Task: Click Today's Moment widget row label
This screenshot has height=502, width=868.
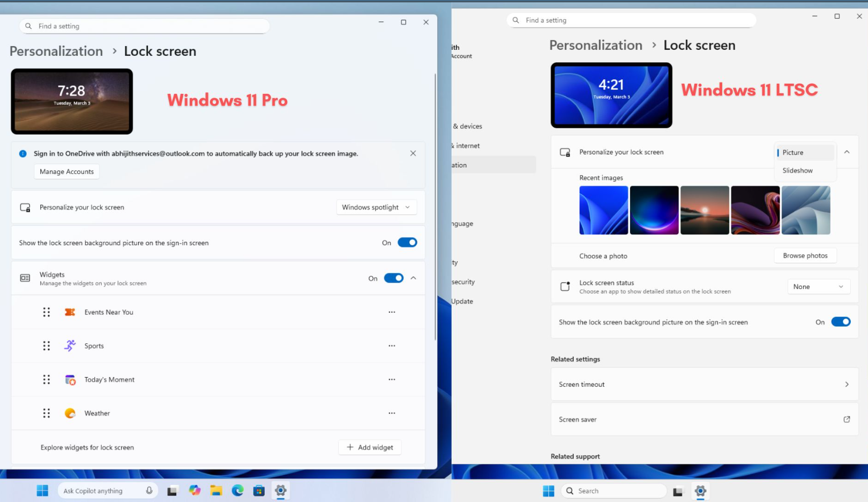Action: pyautogui.click(x=109, y=380)
